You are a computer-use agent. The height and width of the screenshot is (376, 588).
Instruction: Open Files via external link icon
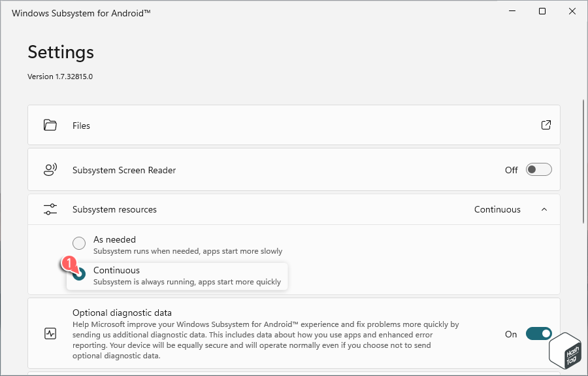[x=546, y=125]
